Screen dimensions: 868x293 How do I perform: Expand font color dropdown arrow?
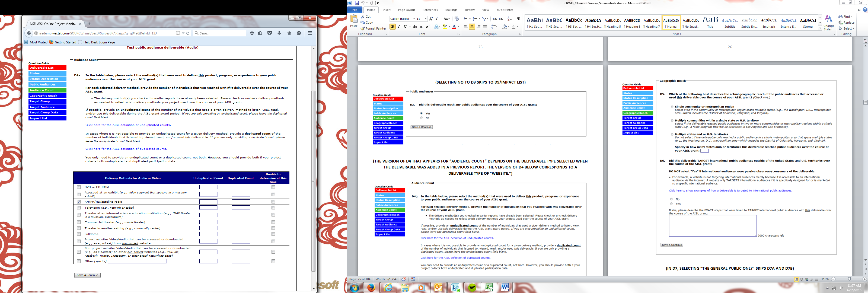pos(458,27)
